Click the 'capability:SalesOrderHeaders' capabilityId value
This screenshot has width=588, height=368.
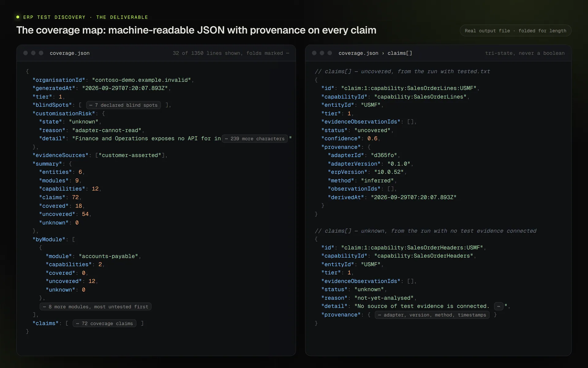tap(424, 256)
